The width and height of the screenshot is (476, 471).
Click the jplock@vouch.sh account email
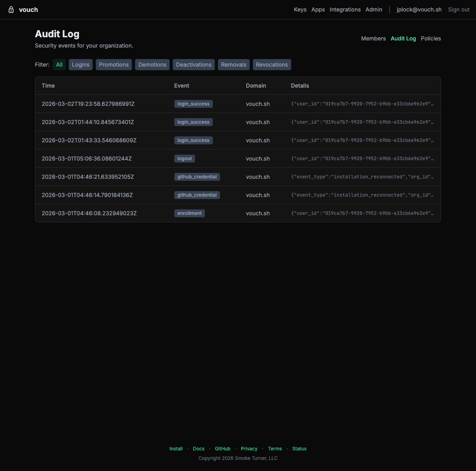tap(419, 9)
